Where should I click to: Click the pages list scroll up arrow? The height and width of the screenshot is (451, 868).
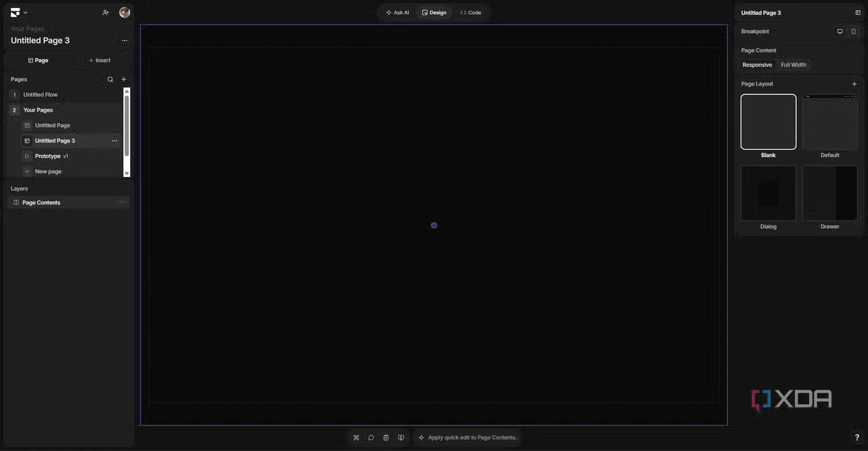(127, 91)
